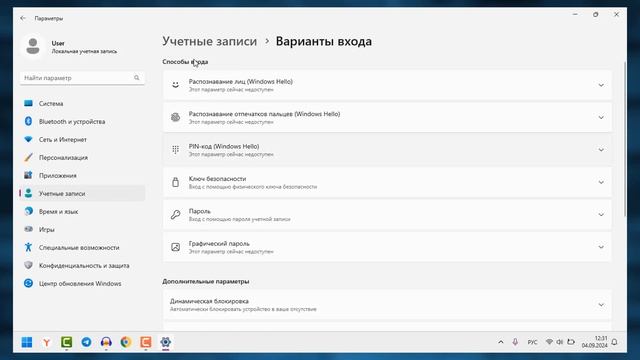This screenshot has height=360, width=640.
Task: Click the microphone tray icon
Action: click(515, 342)
